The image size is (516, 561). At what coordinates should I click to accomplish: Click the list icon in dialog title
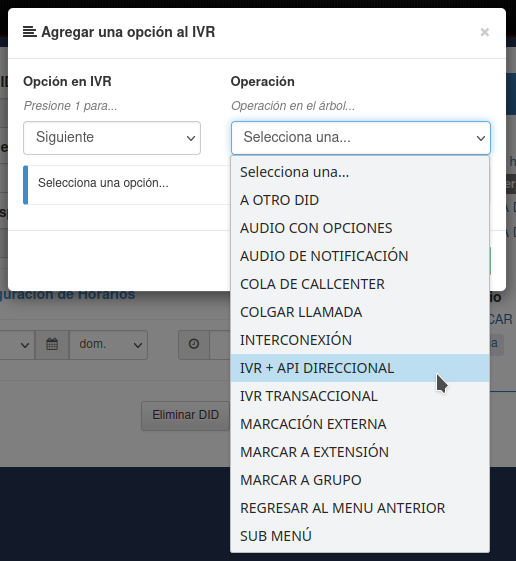point(30,32)
